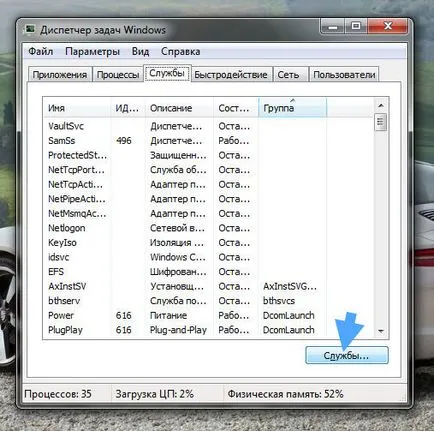Select the SamSs service row

[x=208, y=141]
